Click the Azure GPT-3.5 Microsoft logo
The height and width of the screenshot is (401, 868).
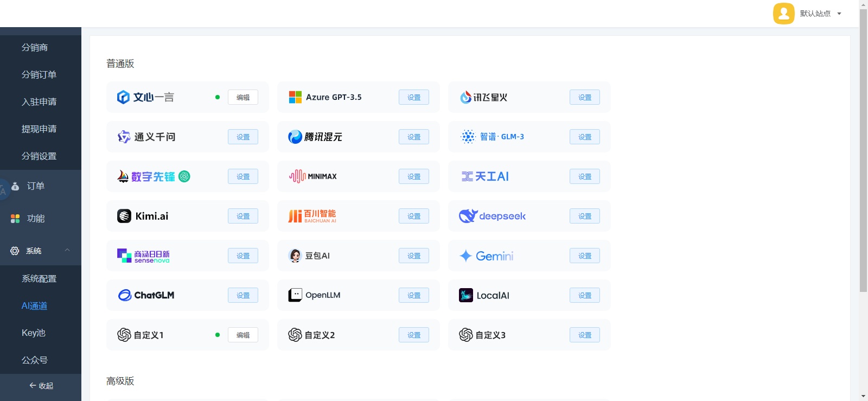click(x=295, y=97)
